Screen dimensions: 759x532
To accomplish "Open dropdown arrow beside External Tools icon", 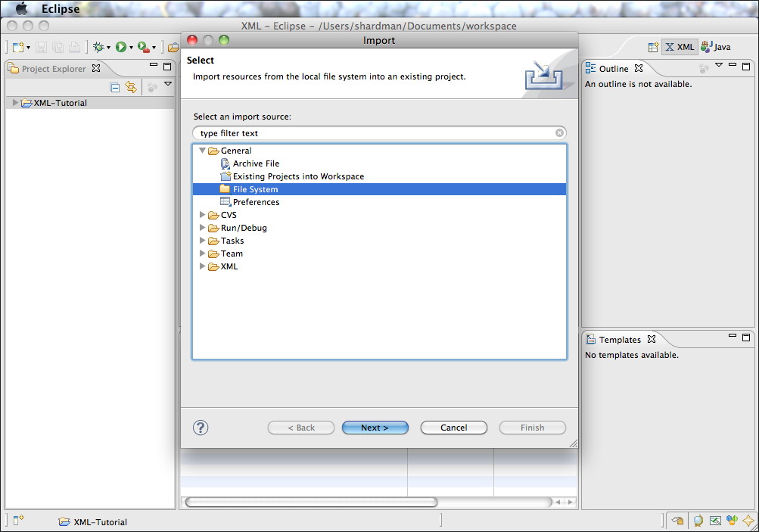I will tap(154, 48).
